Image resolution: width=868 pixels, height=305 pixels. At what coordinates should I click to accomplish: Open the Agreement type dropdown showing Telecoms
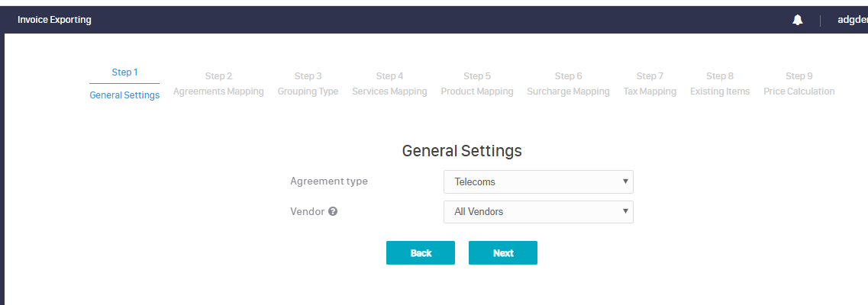click(538, 181)
